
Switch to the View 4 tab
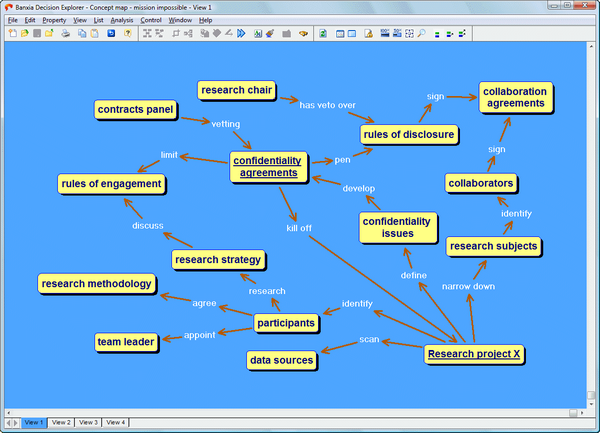(115, 423)
